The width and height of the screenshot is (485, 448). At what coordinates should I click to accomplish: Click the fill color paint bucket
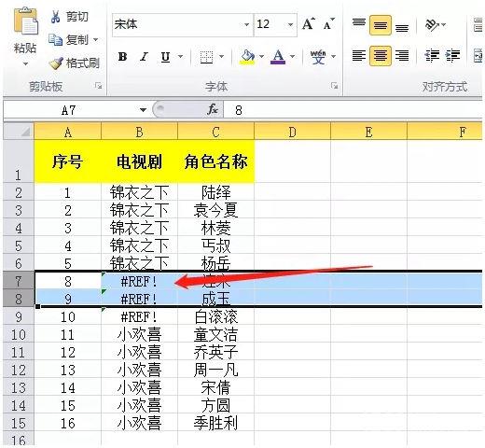247,57
